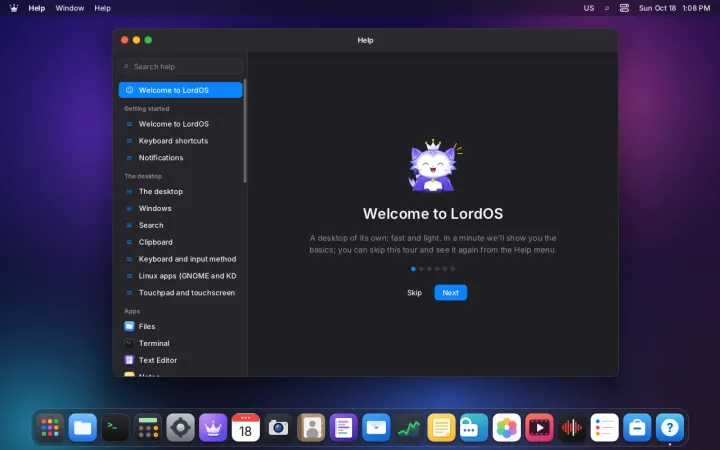Click the LordOS cat mascot image
720x450 pixels.
434,165
